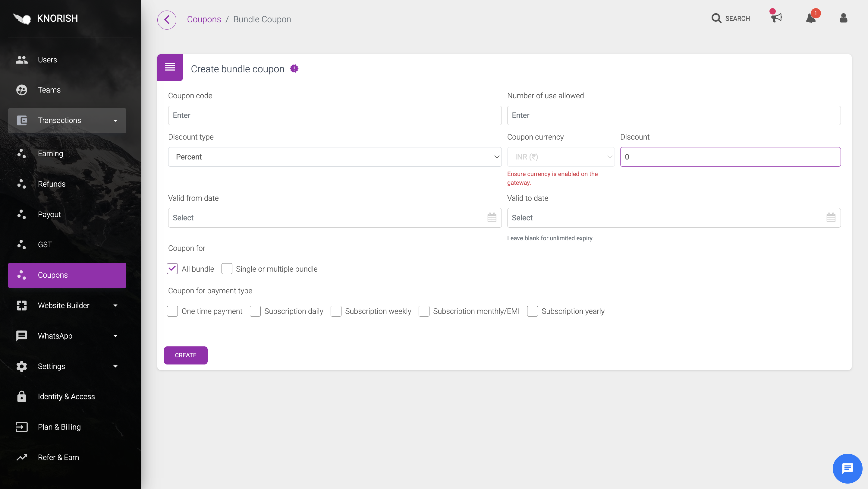Image resolution: width=868 pixels, height=489 pixels.
Task: Click the SEARCH label in header
Action: click(x=737, y=18)
